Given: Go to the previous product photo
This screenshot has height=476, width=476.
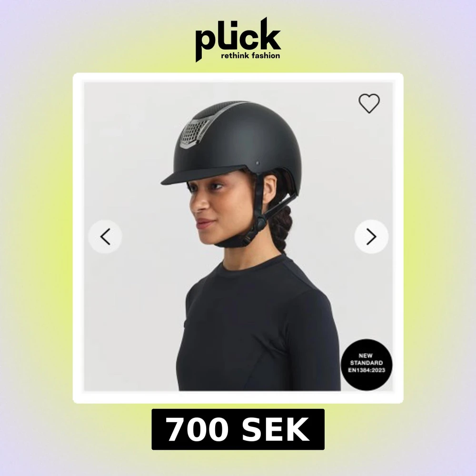Looking at the screenshot, I should click(105, 237).
